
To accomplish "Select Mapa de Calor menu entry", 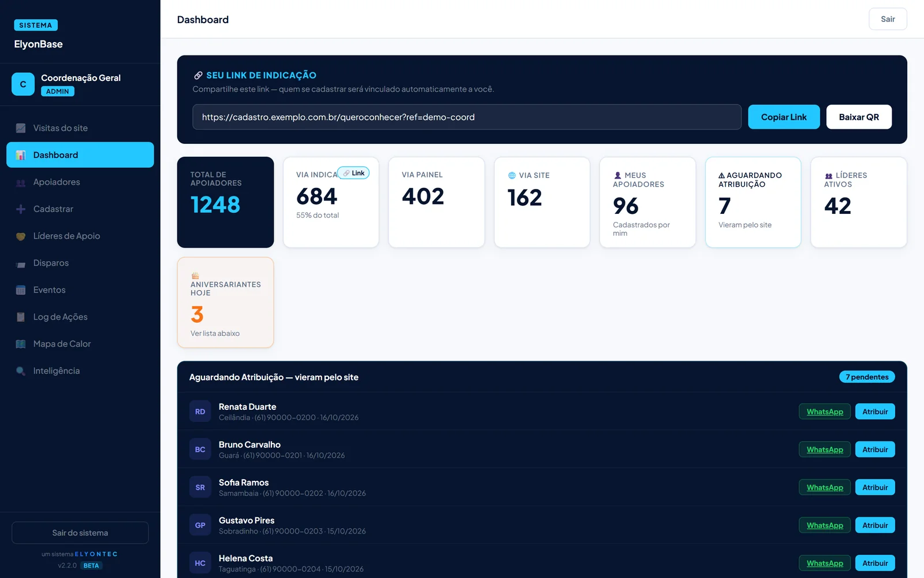I will tap(80, 344).
